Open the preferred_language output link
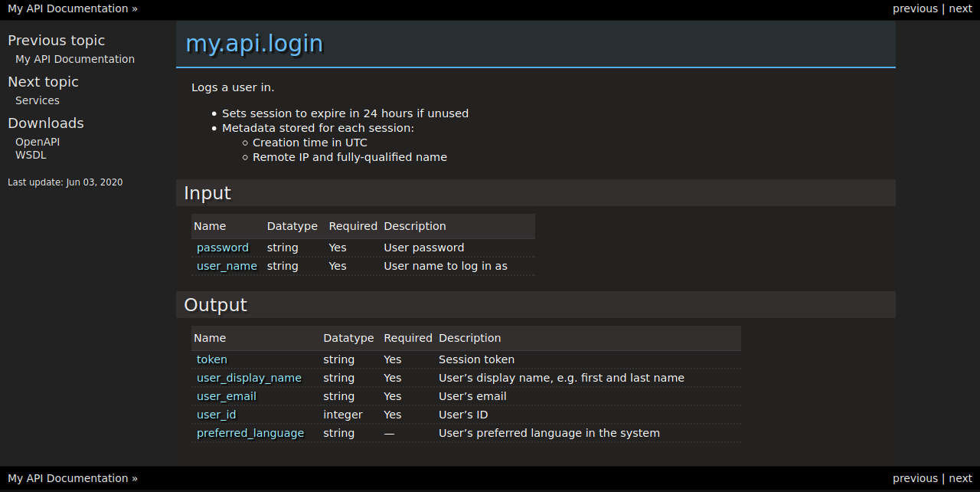 click(250, 433)
